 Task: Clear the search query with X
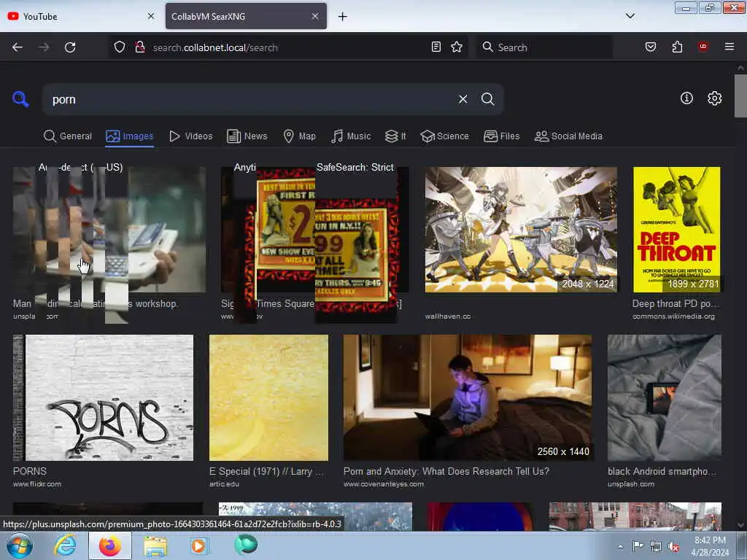[462, 99]
